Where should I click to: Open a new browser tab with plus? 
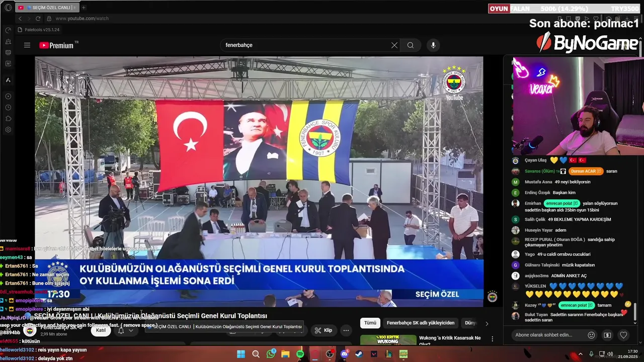point(84,8)
